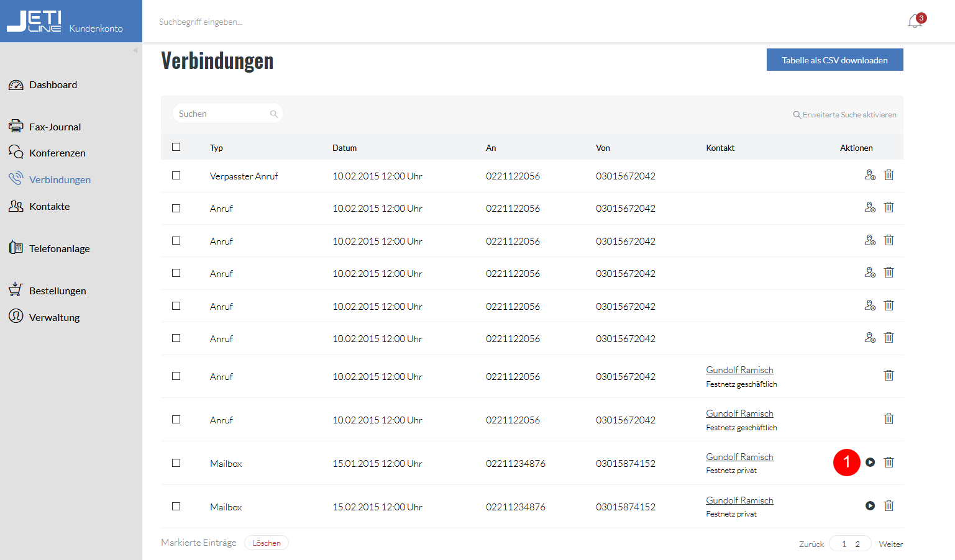Download the table as CSV

coord(834,60)
